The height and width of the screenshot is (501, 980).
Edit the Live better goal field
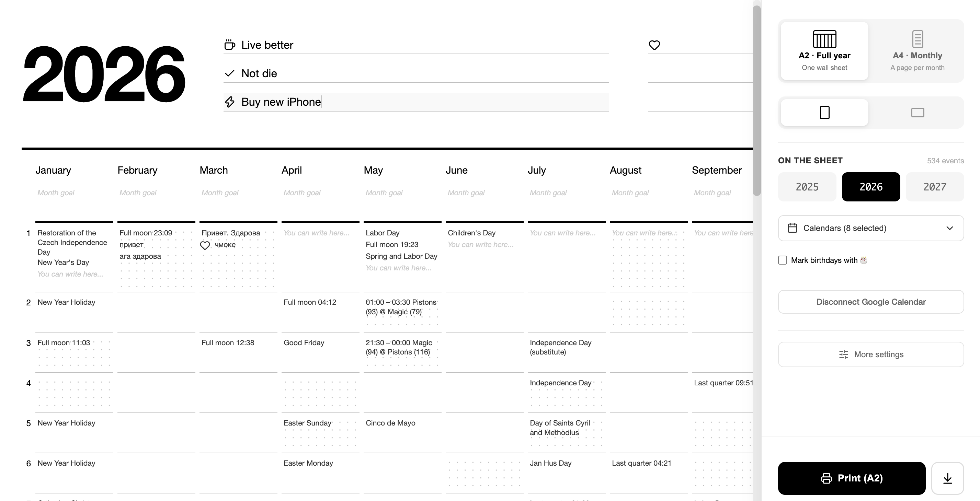coord(416,45)
